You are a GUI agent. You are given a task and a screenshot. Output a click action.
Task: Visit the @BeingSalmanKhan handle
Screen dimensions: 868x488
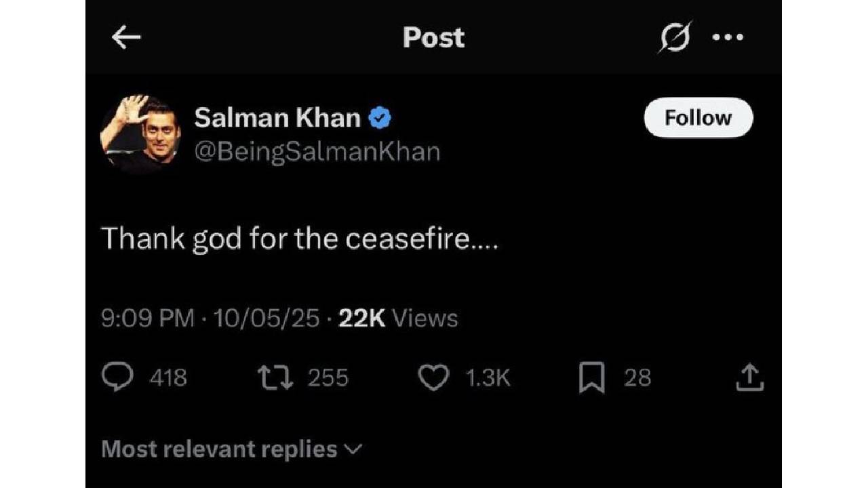(317, 152)
